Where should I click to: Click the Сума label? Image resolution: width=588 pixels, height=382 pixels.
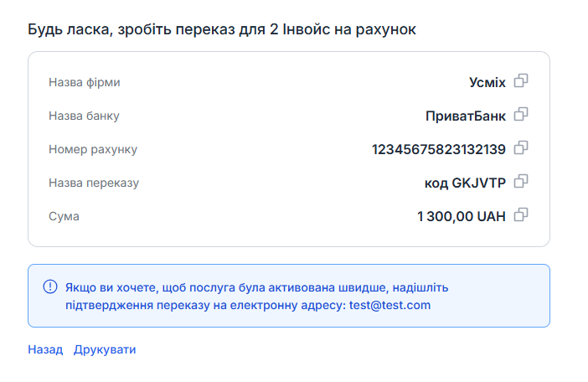coord(64,216)
